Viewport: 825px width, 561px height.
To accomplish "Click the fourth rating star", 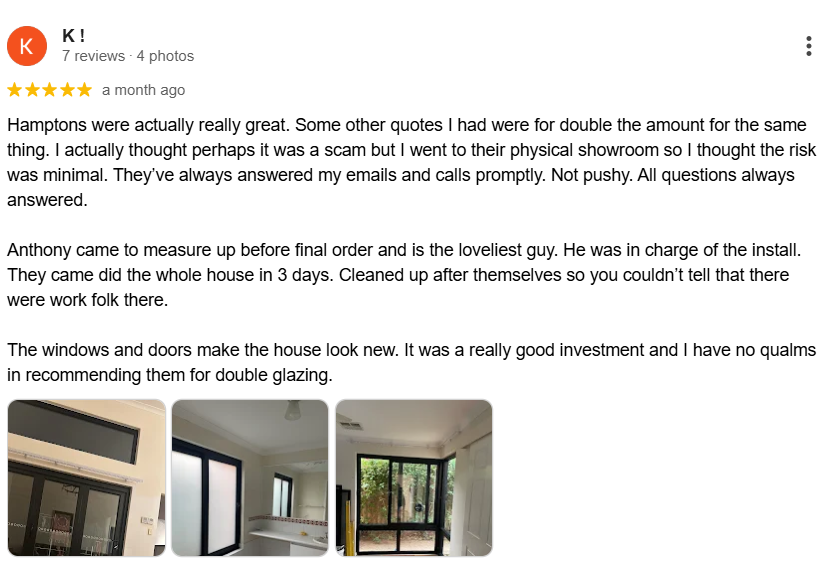I will (x=67, y=90).
